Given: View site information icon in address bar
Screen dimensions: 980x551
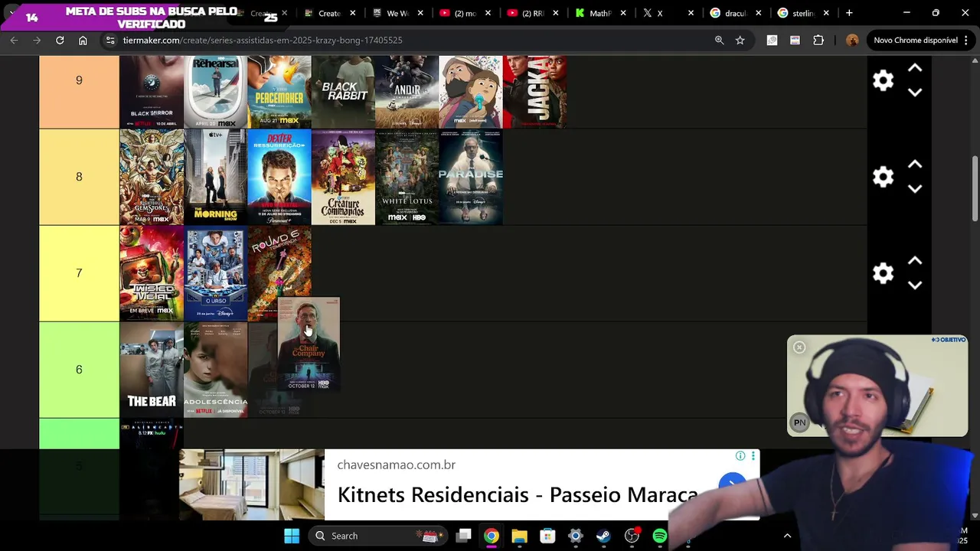Looking at the screenshot, I should pos(109,40).
